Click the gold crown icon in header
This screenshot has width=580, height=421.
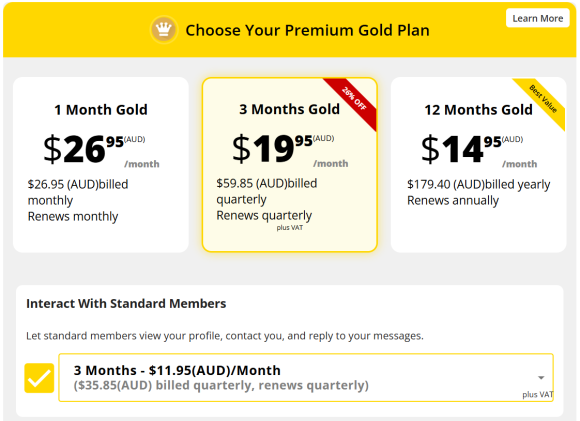164,30
